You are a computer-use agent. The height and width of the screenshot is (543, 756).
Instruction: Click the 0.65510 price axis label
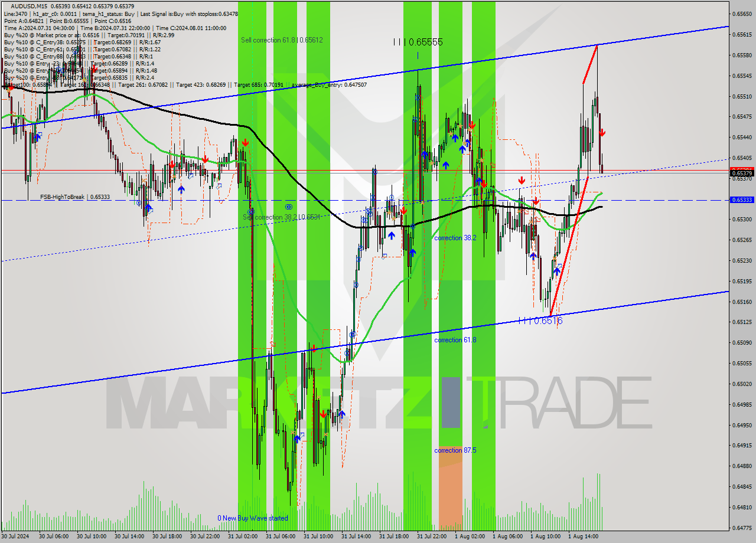click(x=742, y=96)
